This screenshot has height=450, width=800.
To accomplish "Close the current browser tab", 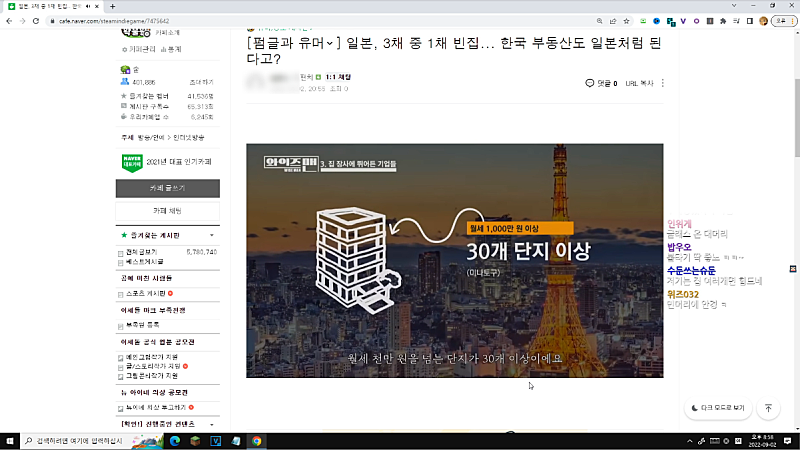I will [x=97, y=7].
